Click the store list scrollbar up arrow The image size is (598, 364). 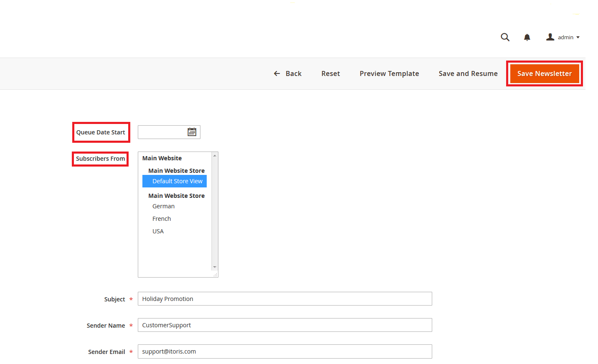(x=215, y=156)
